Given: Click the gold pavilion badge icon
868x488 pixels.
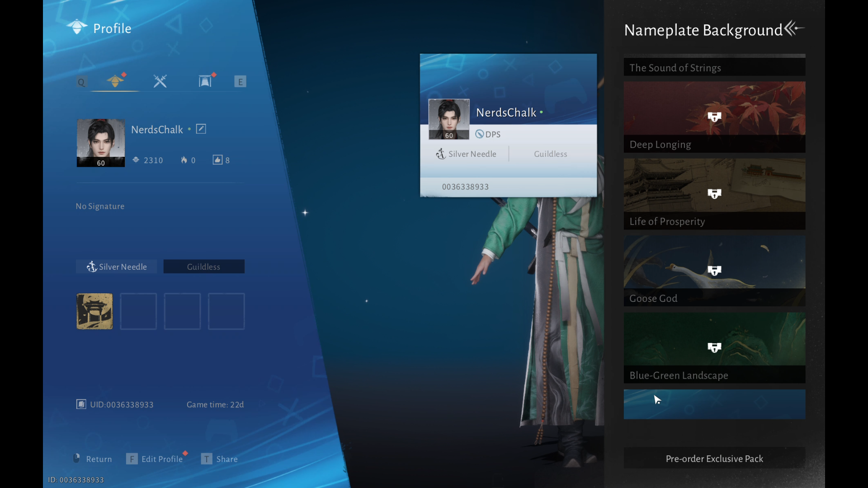Looking at the screenshot, I should coord(94,311).
